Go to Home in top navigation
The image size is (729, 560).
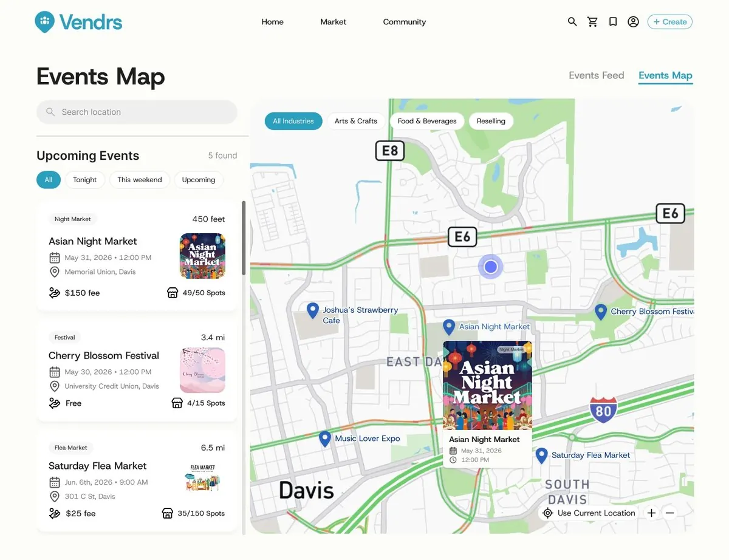272,22
